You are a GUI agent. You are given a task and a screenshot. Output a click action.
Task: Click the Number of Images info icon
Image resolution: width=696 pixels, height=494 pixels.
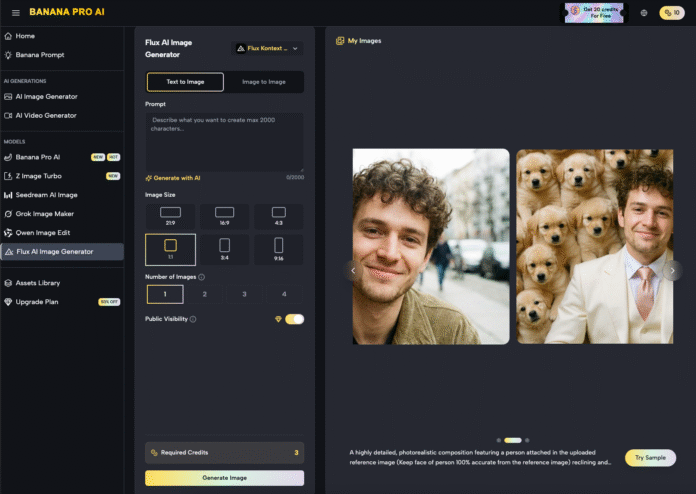[202, 277]
